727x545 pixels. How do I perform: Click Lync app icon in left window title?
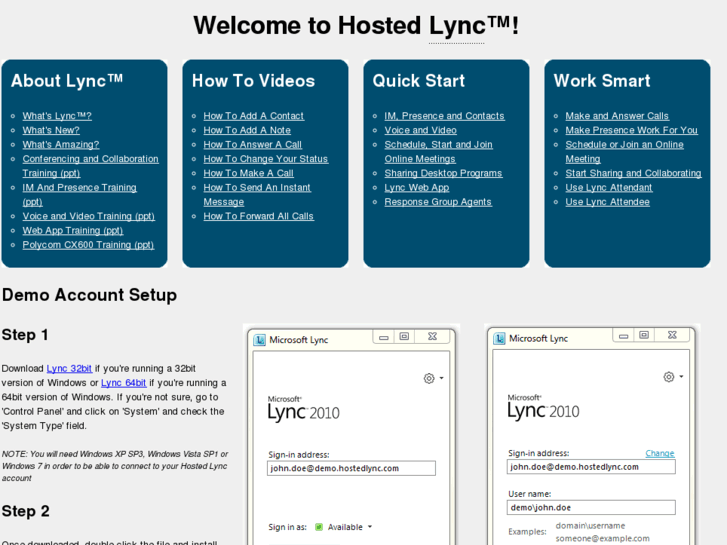point(260,340)
